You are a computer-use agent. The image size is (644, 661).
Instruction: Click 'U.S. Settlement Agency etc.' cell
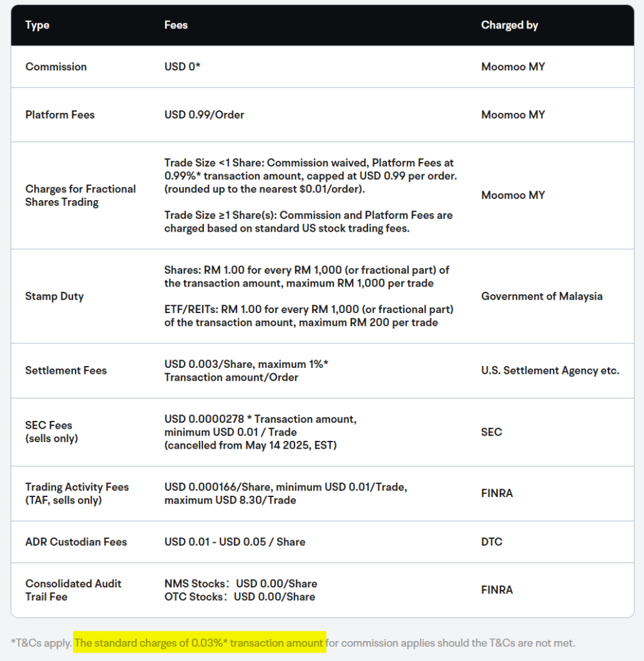pos(550,371)
